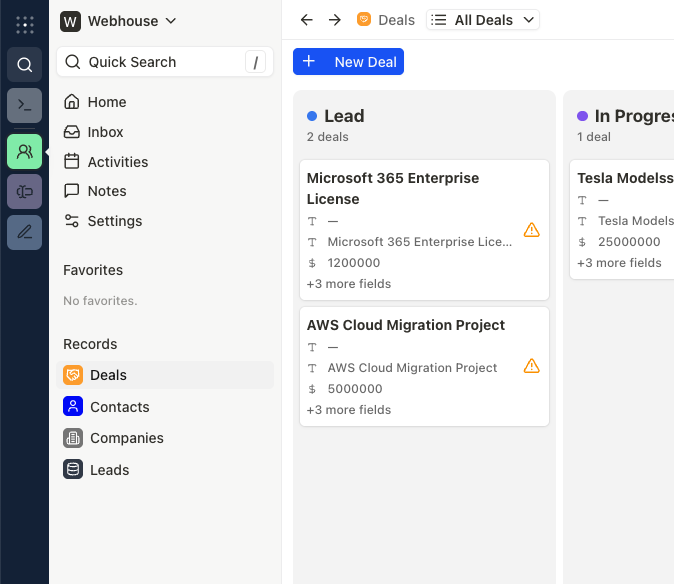The image size is (674, 584).
Task: Click the Deals breadcrumb label
Action: 396,20
